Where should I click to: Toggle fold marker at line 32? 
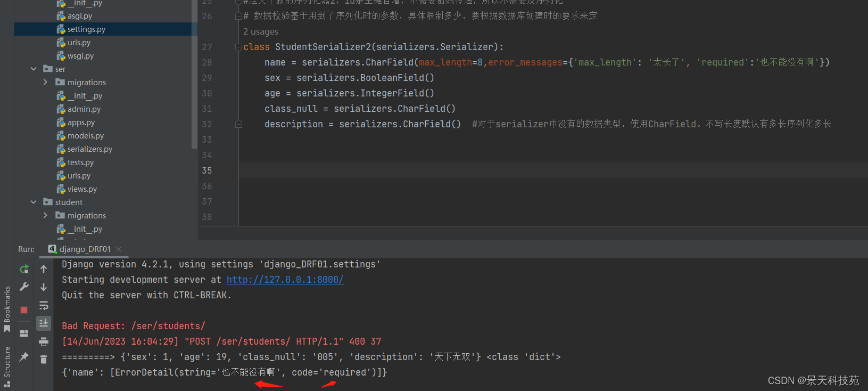click(238, 124)
